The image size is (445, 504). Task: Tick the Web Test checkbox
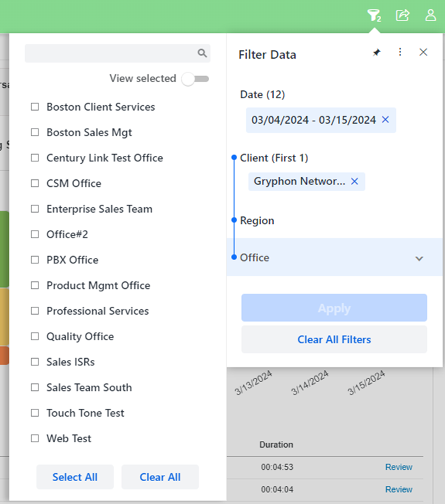coord(35,438)
